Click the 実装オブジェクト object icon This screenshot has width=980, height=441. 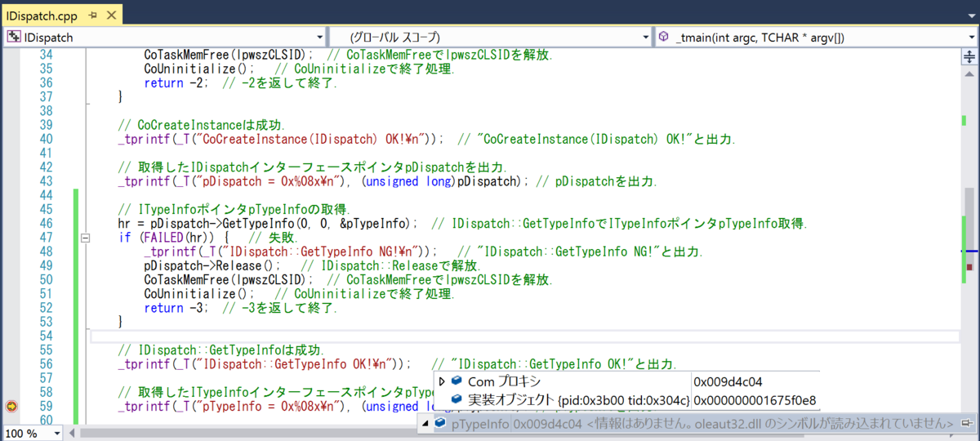(x=457, y=400)
